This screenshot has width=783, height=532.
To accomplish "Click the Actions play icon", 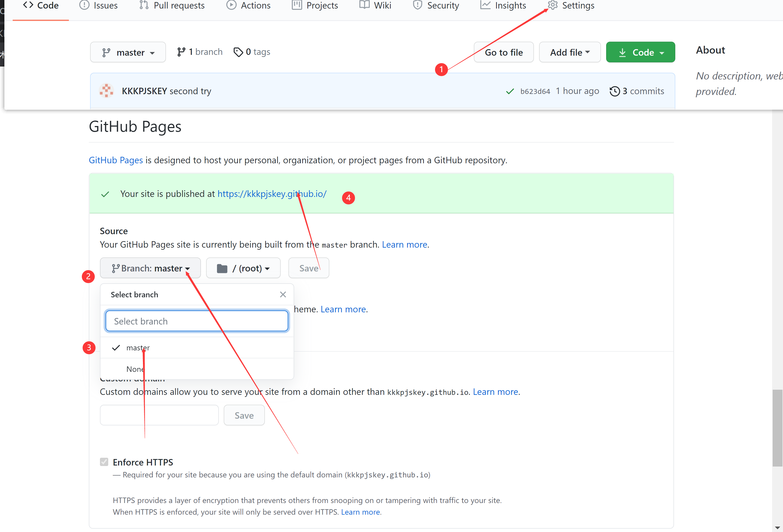I will (231, 5).
